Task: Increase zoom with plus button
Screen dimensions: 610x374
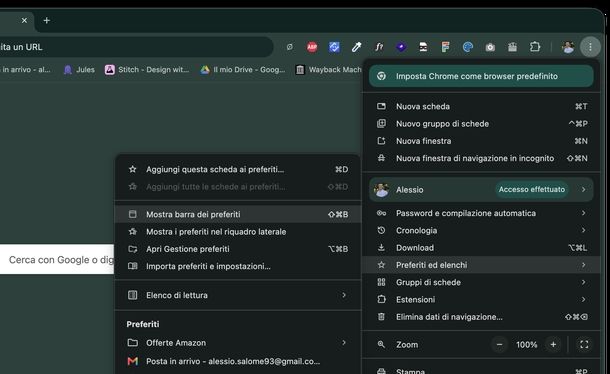Action: [553, 344]
